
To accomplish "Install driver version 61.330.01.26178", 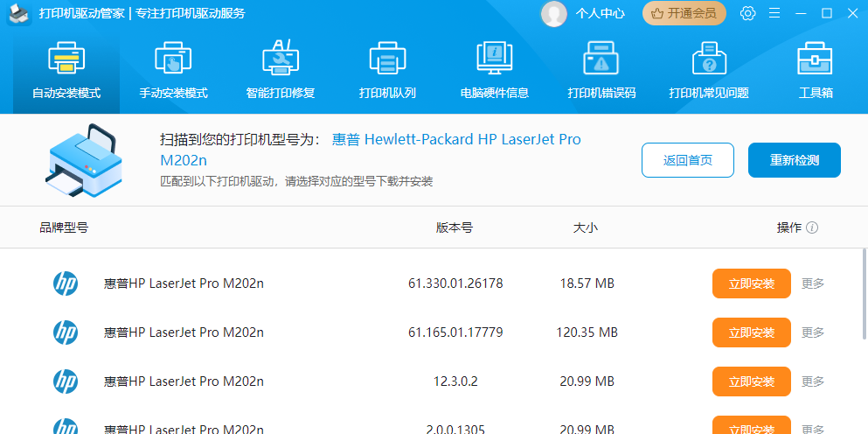I will (751, 283).
